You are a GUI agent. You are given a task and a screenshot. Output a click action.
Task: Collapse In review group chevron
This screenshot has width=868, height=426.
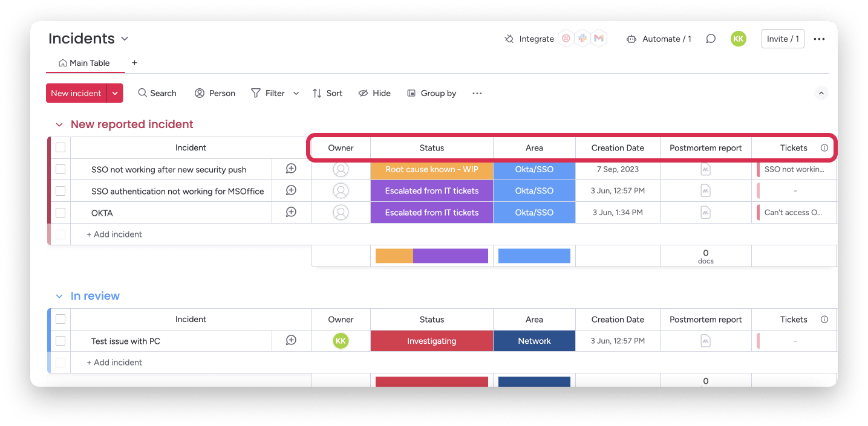[x=59, y=296]
